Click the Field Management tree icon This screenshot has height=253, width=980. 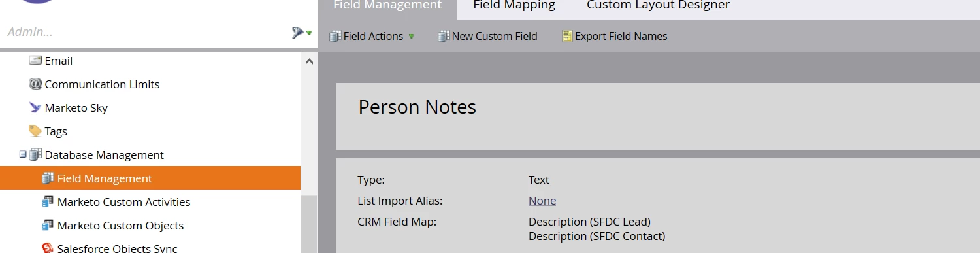48,178
